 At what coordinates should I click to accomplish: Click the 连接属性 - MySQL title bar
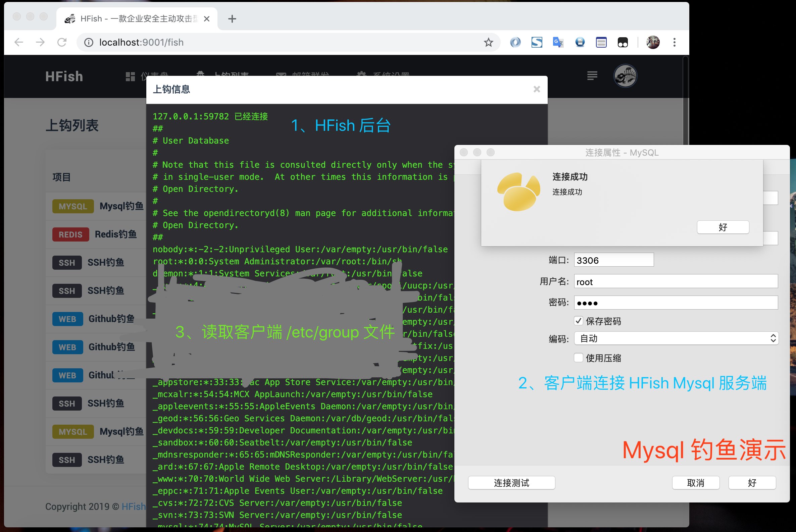(x=622, y=152)
